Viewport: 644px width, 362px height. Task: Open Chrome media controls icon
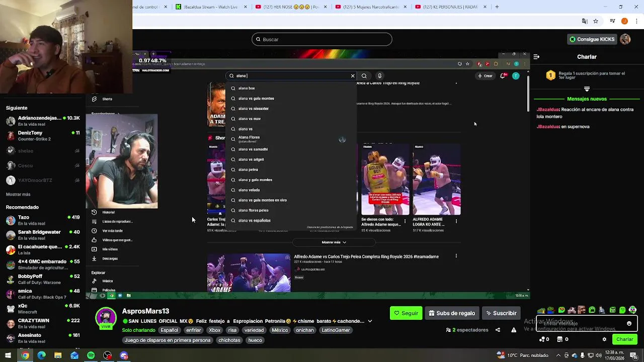coord(612,21)
